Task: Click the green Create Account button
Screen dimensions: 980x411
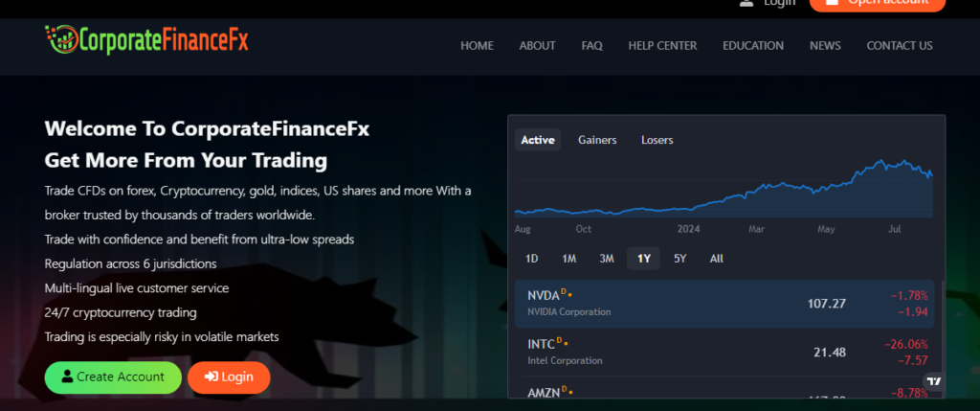Action: [x=113, y=377]
